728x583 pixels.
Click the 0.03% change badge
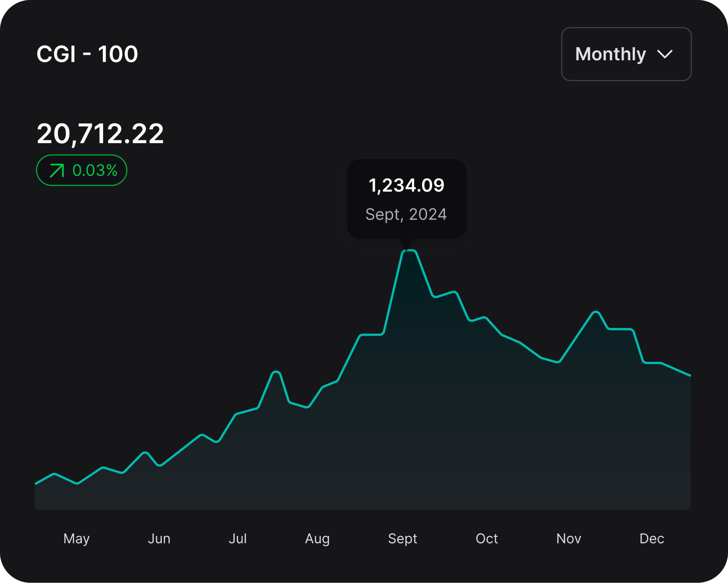(x=82, y=170)
